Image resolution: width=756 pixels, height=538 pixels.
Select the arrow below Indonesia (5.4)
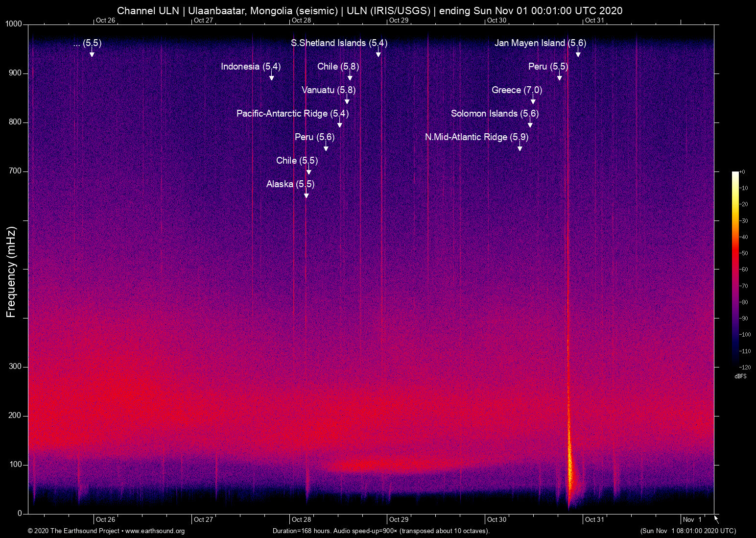272,77
